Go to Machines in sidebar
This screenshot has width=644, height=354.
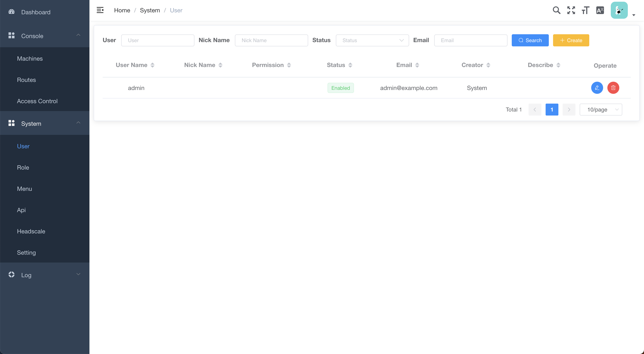pyautogui.click(x=30, y=59)
